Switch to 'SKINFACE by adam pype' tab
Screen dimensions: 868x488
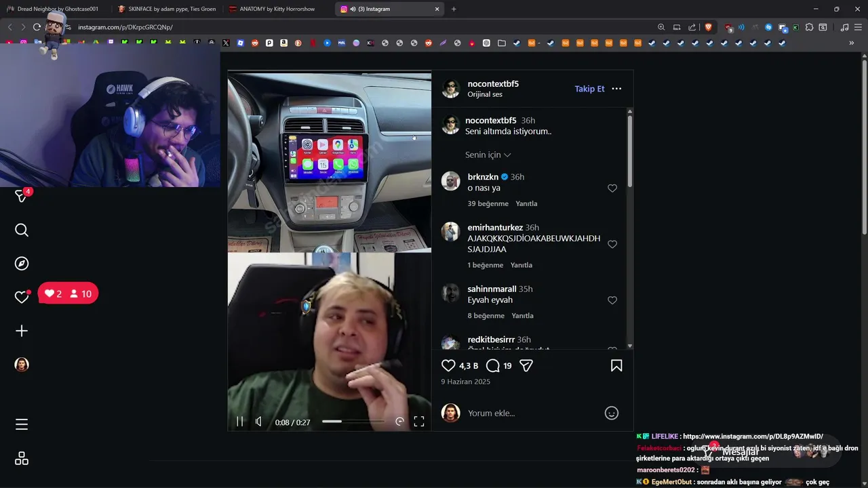(166, 9)
